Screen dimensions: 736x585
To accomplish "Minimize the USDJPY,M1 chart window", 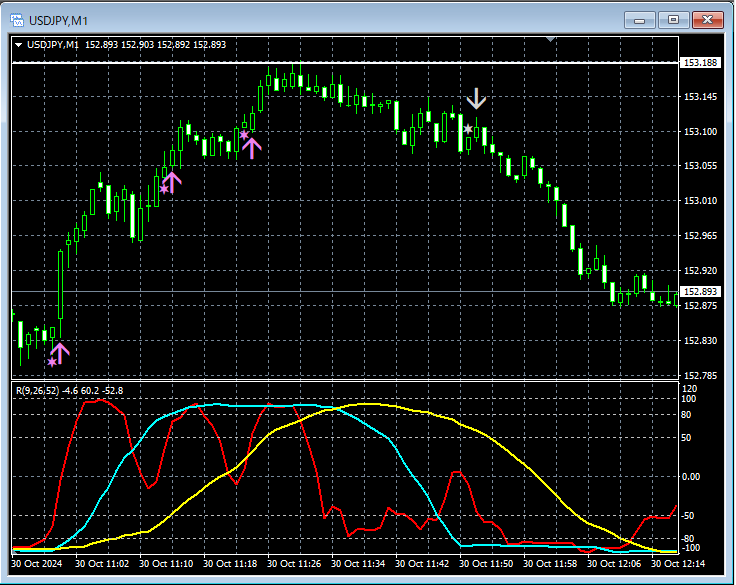I will click(x=640, y=19).
